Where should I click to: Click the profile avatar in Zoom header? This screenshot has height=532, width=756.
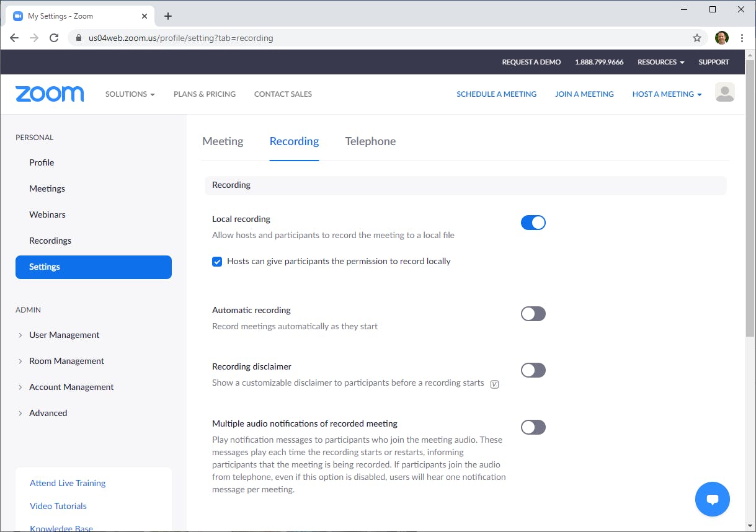click(724, 92)
